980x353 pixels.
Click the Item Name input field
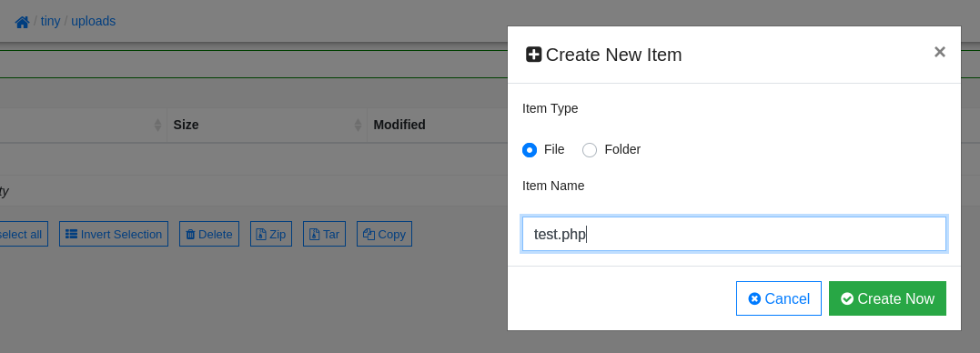(x=733, y=235)
